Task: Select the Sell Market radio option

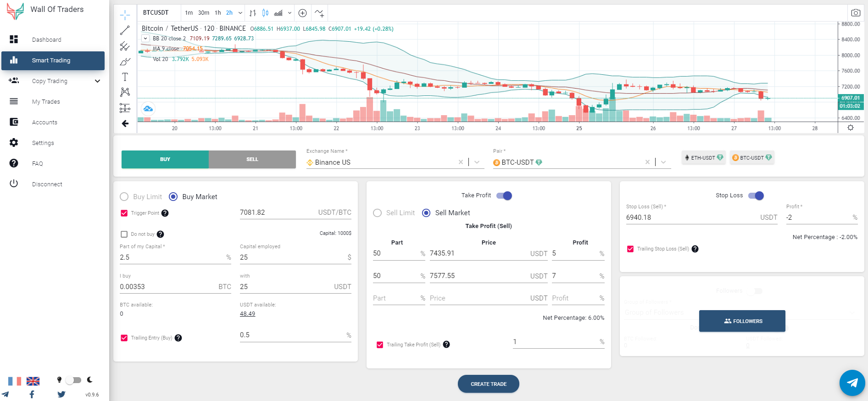Action: pyautogui.click(x=426, y=213)
